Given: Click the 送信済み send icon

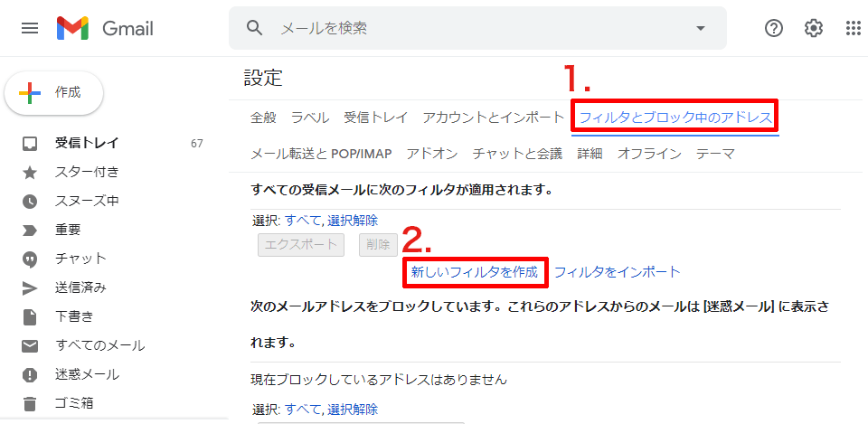Looking at the screenshot, I should 29,287.
